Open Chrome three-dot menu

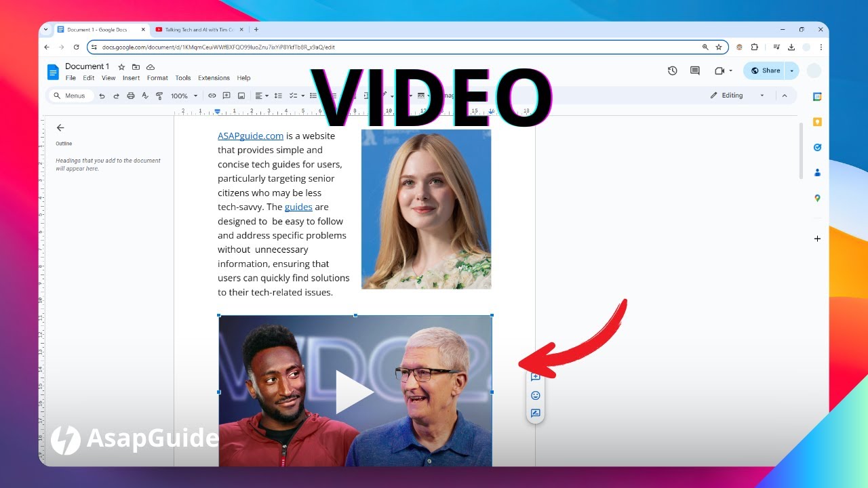pyautogui.click(x=821, y=47)
